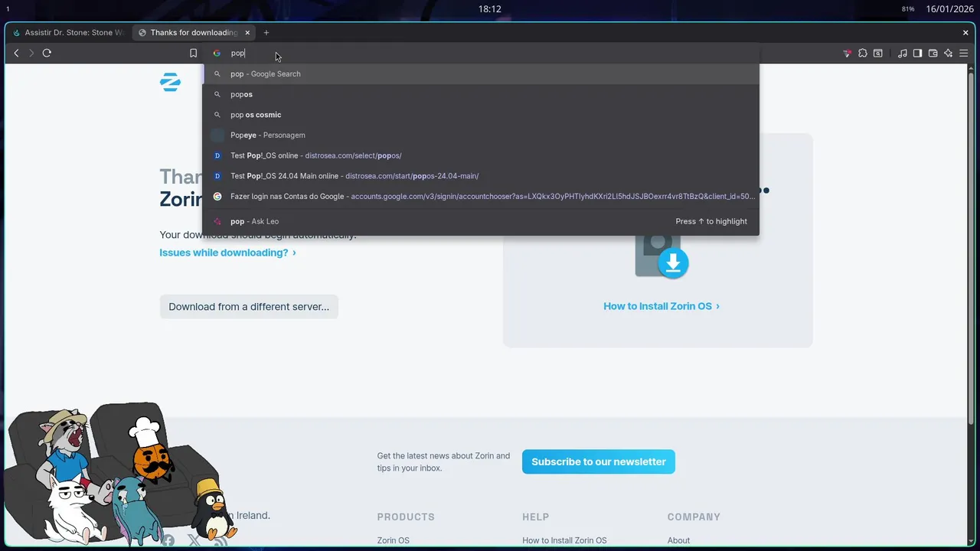Open the Brave Shields icon
This screenshot has width=980, height=551.
tap(847, 53)
